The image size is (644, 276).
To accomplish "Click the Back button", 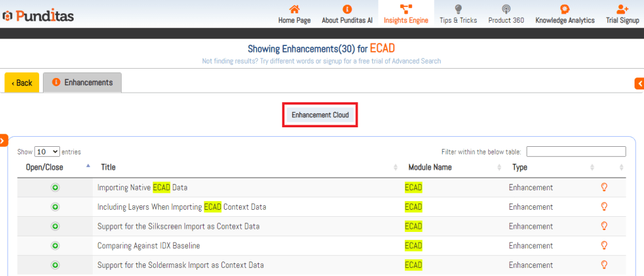I will pos(22,83).
